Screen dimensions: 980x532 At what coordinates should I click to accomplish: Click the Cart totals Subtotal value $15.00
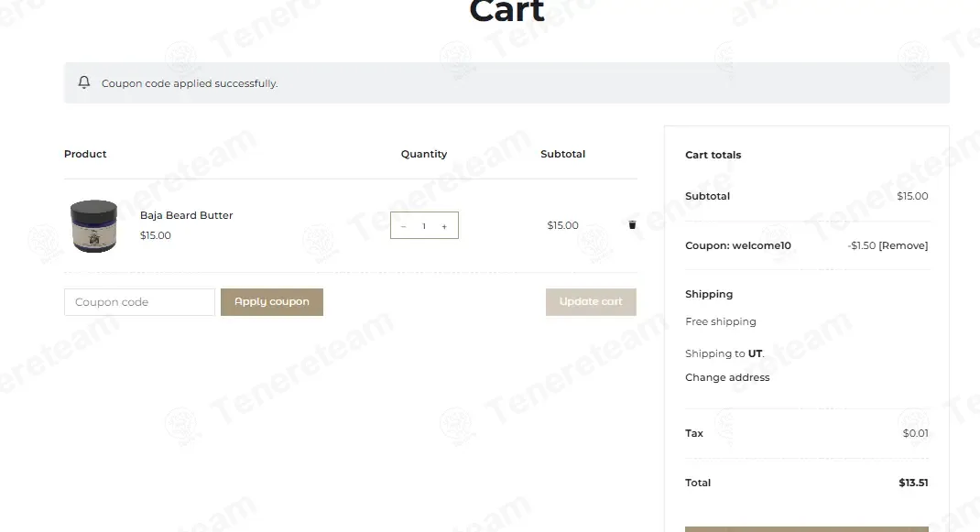(912, 196)
